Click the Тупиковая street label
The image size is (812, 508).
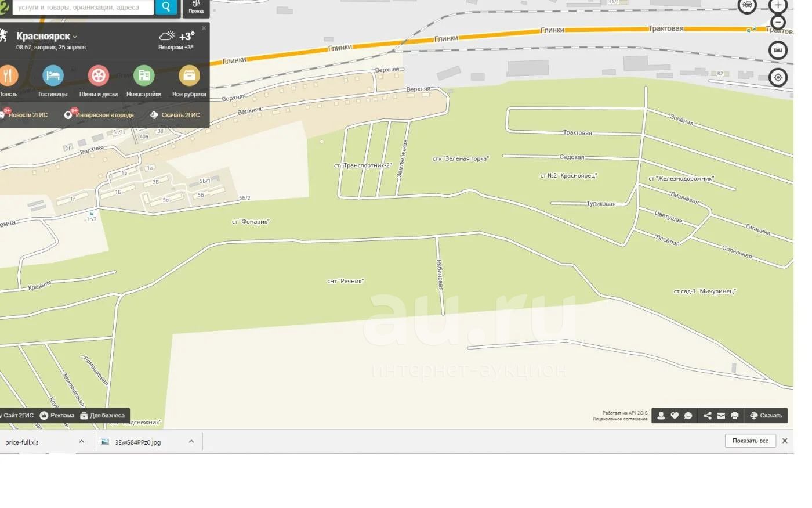point(601,204)
